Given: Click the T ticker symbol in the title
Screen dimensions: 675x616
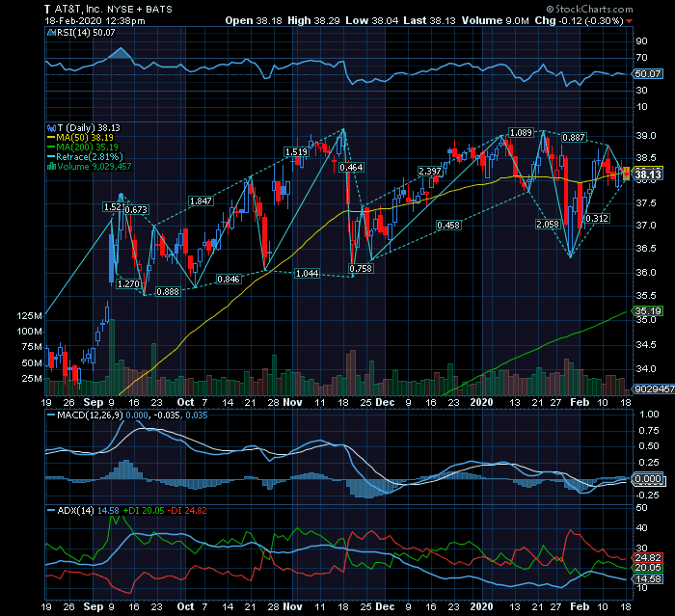Looking at the screenshot, I should pos(47,9).
